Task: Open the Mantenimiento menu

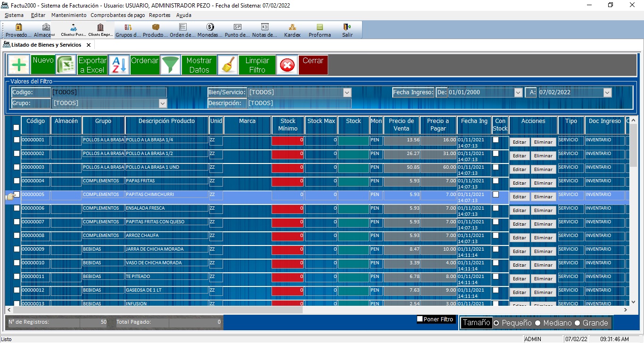Action: pos(69,15)
